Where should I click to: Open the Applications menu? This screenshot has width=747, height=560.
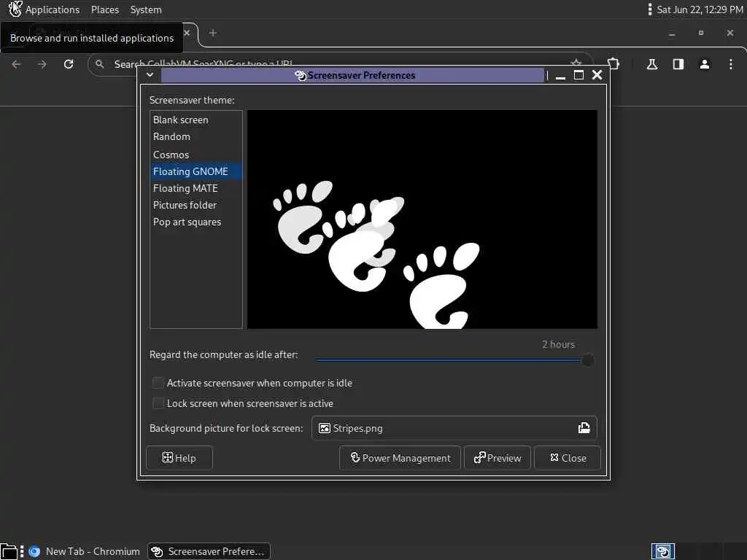[53, 9]
